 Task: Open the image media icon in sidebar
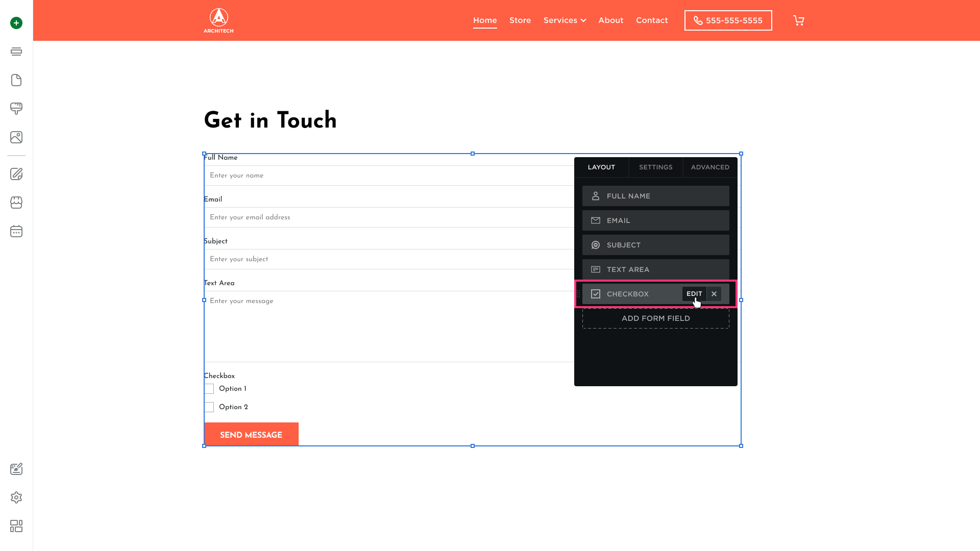point(16,137)
